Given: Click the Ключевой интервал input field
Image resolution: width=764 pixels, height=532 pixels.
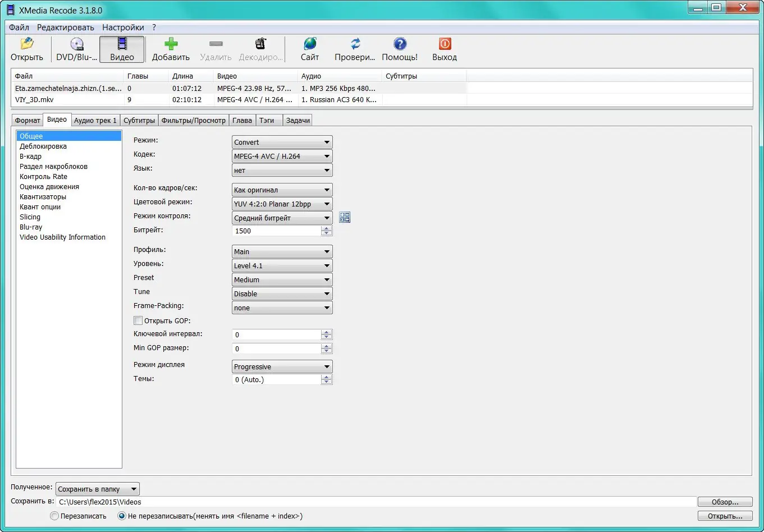Looking at the screenshot, I should pos(276,334).
